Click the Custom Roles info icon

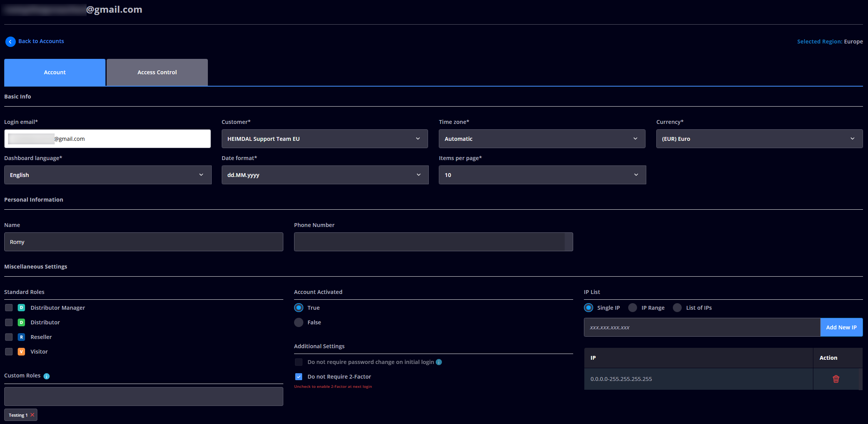[47, 376]
